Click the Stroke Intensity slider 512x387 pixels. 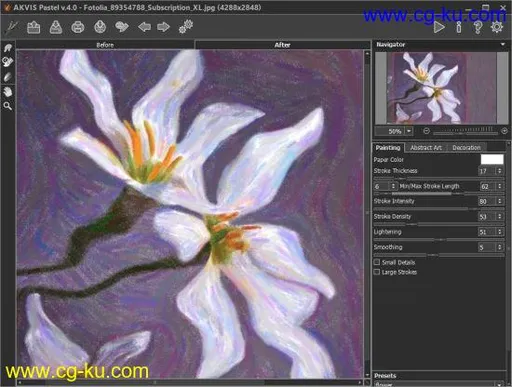(x=439, y=209)
